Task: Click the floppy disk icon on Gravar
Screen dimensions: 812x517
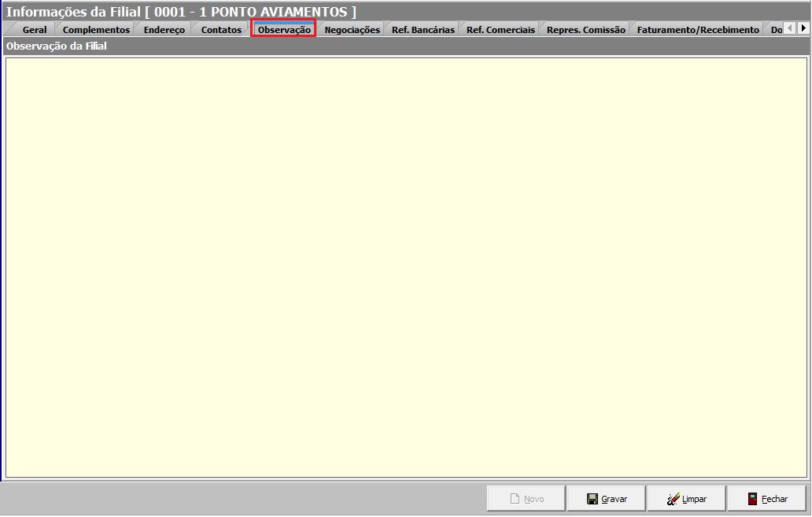Action: point(592,499)
